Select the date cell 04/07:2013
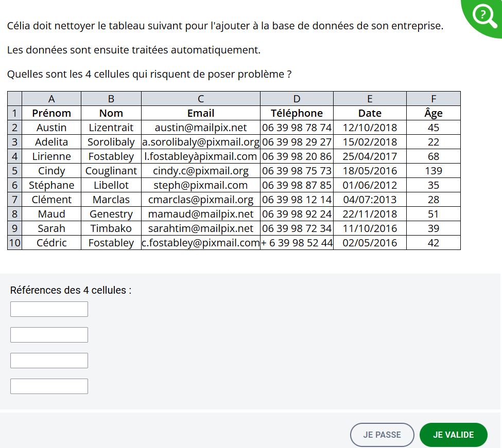502x448 pixels. pos(370,200)
